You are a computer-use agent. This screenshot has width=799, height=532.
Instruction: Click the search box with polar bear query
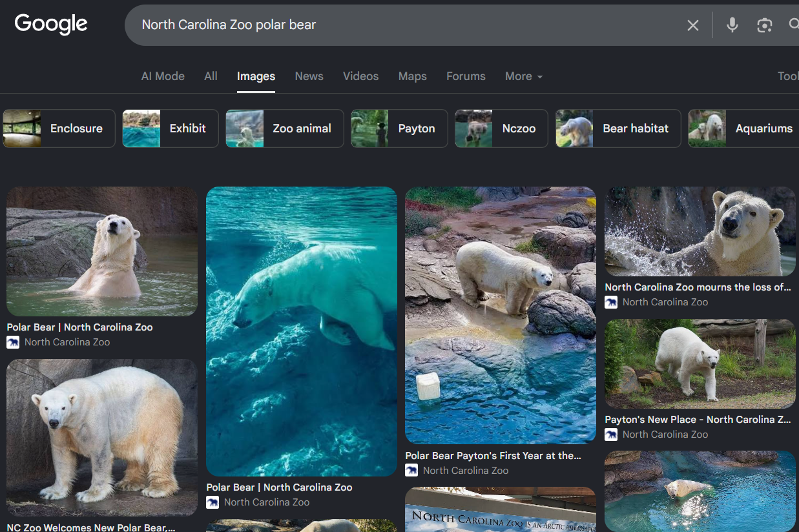coord(407,25)
